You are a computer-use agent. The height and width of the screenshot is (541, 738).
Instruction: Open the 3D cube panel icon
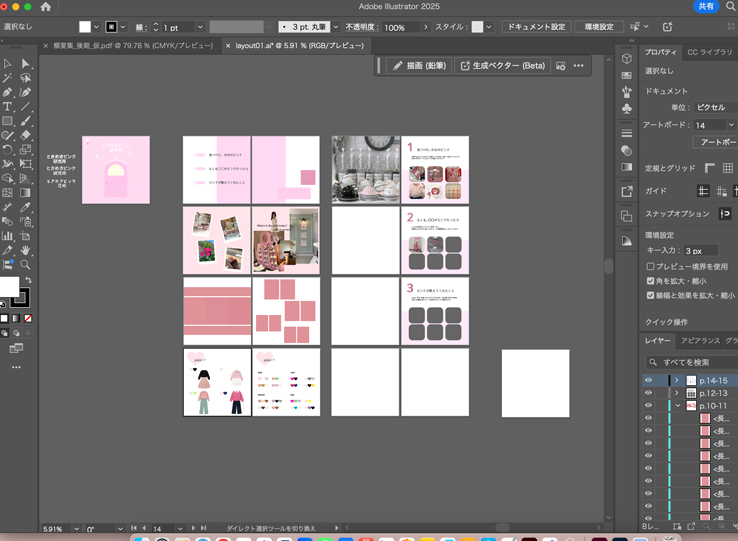click(x=626, y=59)
